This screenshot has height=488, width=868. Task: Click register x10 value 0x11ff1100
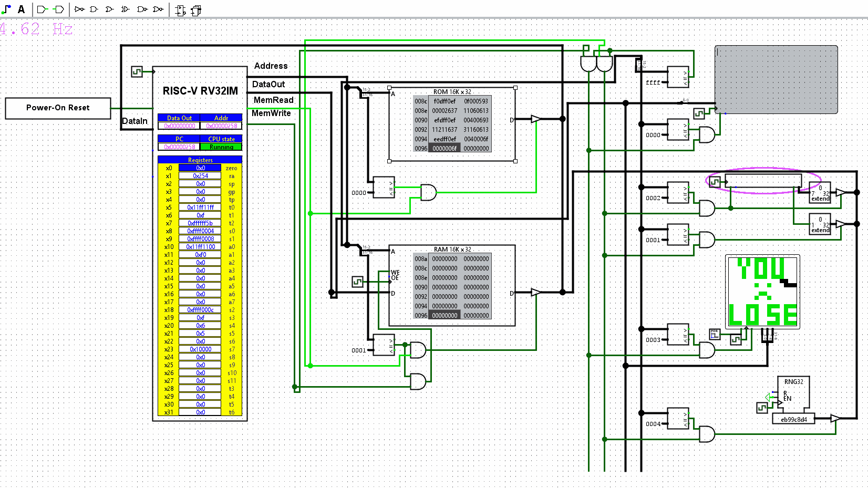point(200,247)
